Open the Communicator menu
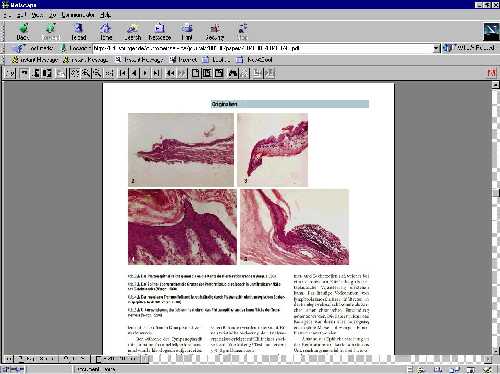Screen dimensions: 500x374 pos(78,15)
